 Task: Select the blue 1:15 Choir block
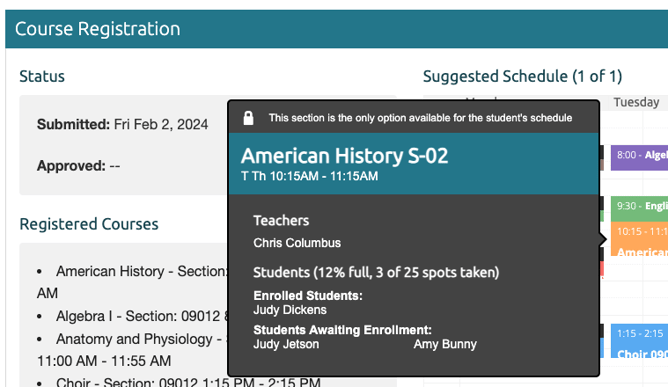(639, 341)
